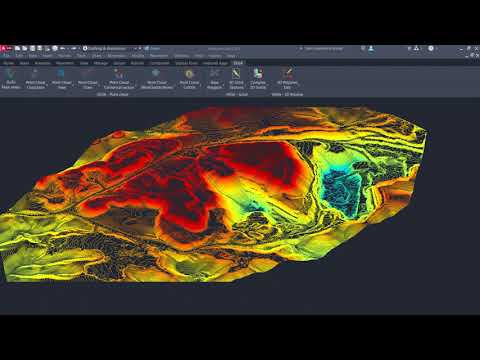Viewport: 480px width, 360px height.
Task: Click the Redo arrow icon
Action: 74,49
